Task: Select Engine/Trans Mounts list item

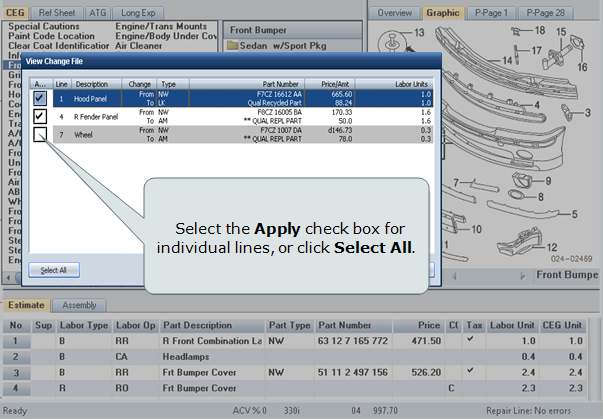Action: [x=162, y=24]
